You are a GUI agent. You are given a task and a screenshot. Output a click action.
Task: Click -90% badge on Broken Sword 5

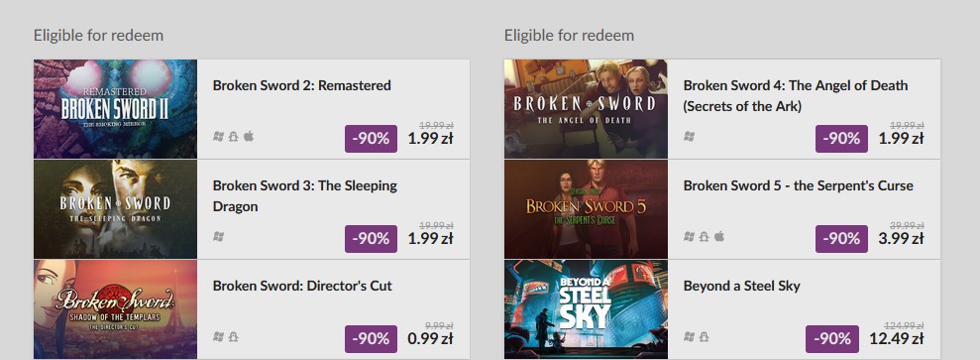841,239
